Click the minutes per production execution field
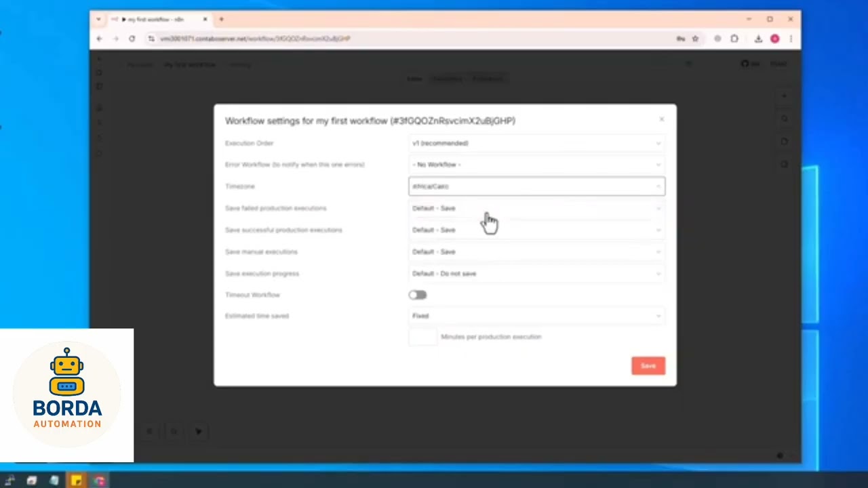The image size is (868, 488). [423, 337]
